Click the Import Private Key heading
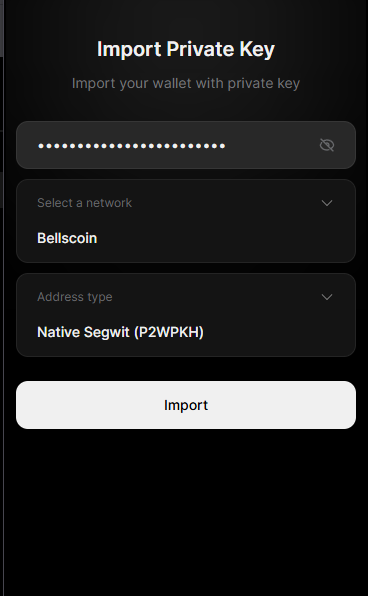This screenshot has width=368, height=596. [186, 49]
